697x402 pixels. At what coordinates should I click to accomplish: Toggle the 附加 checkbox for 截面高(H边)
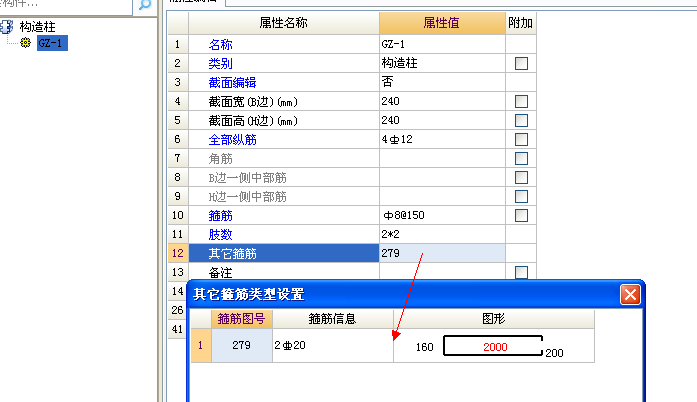pos(521,121)
